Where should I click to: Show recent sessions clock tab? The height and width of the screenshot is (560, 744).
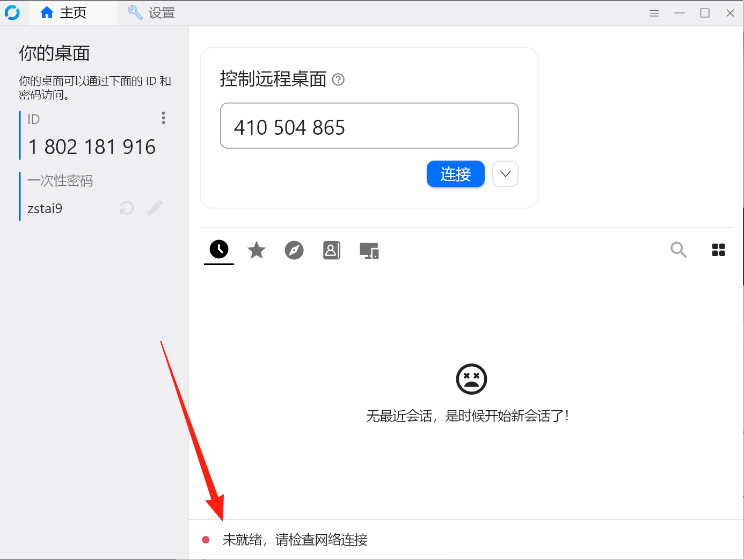point(219,249)
